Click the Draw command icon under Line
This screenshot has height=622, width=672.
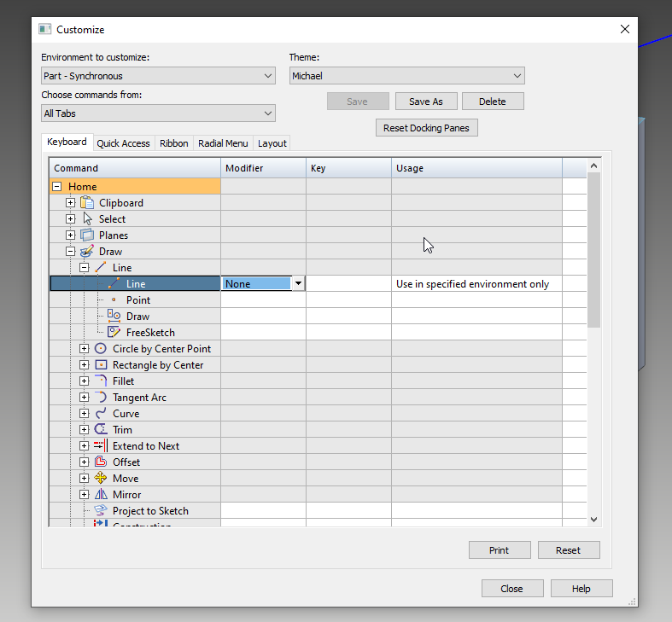coord(114,317)
